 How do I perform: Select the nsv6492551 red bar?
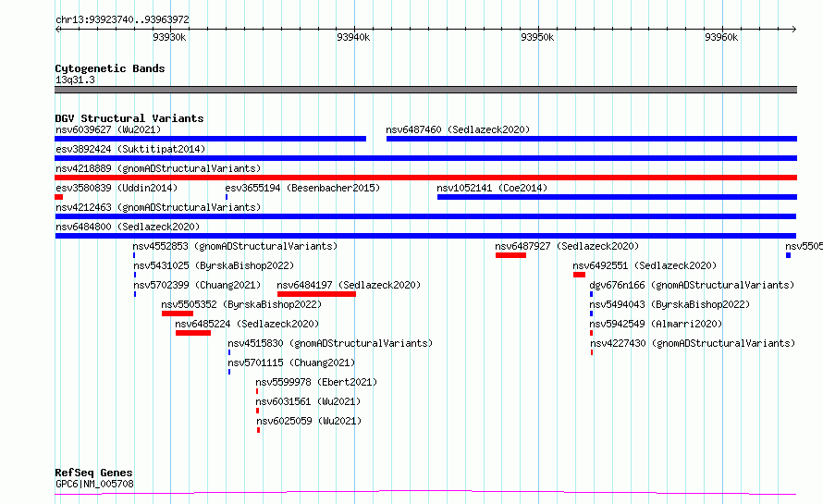point(580,275)
